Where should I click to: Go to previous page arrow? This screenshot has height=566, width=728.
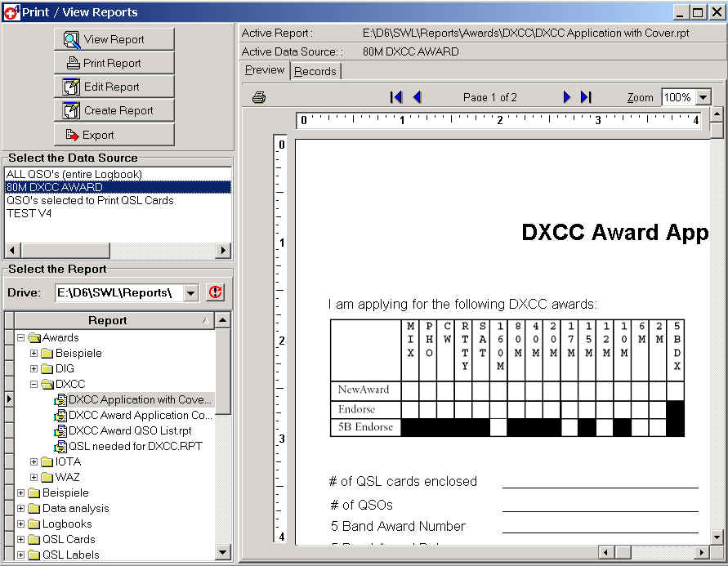[417, 97]
